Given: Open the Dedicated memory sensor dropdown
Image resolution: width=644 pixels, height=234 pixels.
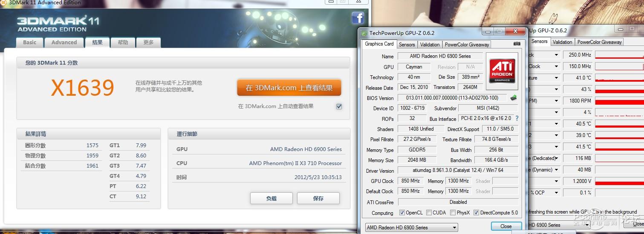Looking at the screenshot, I should click(556, 158).
